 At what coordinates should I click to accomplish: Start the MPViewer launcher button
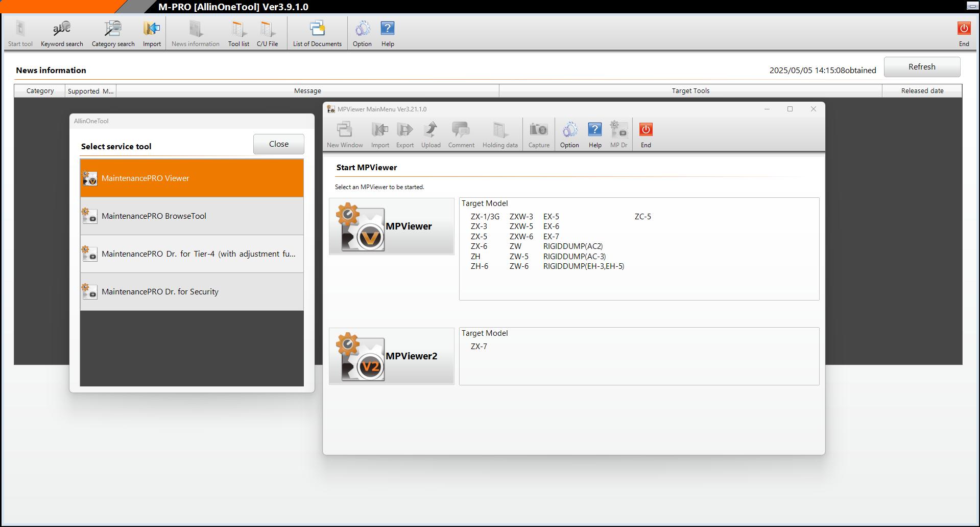[x=392, y=226]
